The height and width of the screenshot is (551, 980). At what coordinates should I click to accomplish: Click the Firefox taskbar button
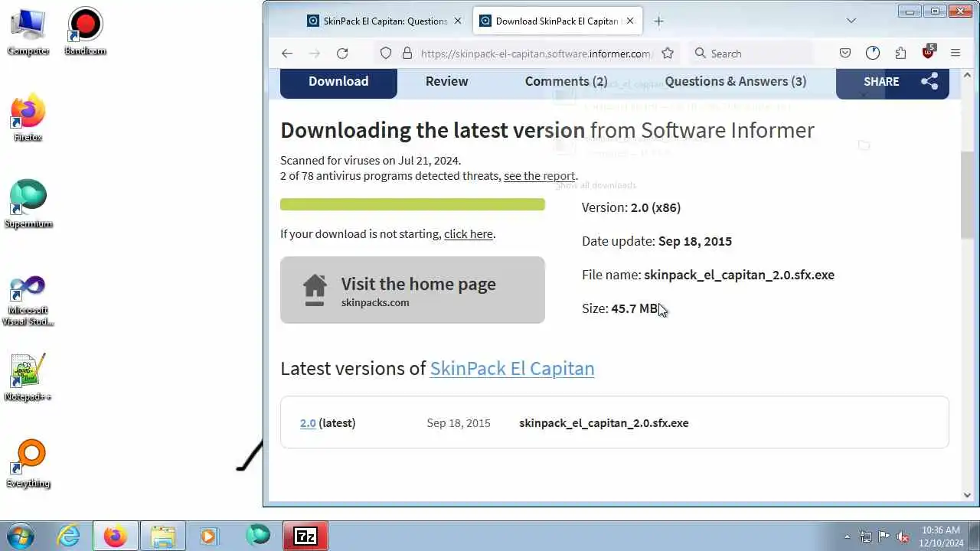(x=116, y=536)
